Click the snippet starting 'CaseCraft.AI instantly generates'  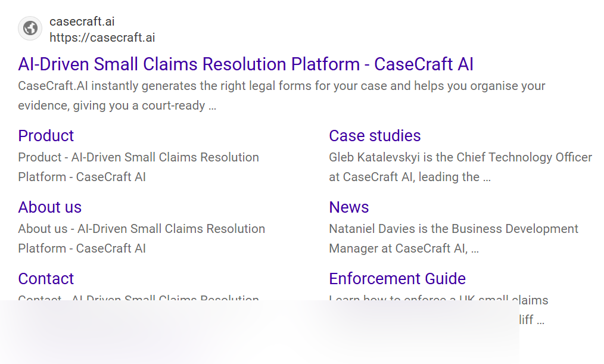coord(282,95)
